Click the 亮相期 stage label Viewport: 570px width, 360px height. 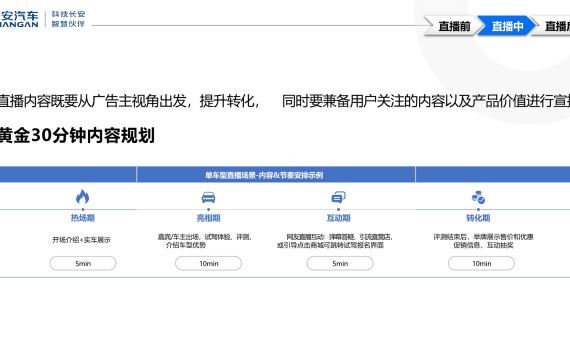click(208, 218)
